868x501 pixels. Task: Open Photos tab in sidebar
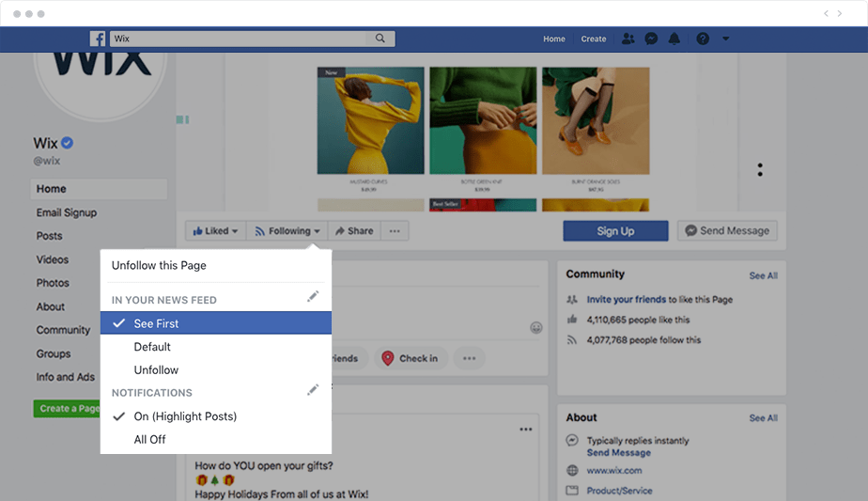tap(53, 283)
